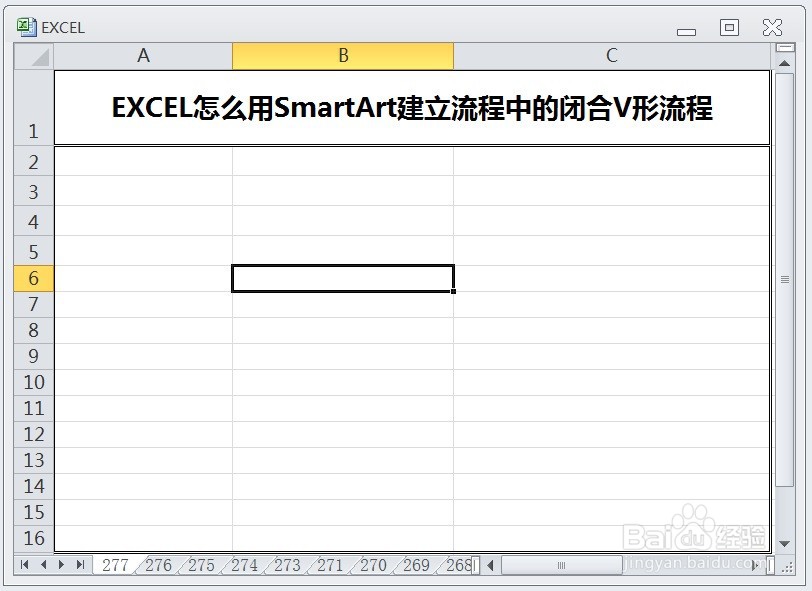The image size is (812, 591).
Task: Select row 11 header
Action: tap(34, 409)
